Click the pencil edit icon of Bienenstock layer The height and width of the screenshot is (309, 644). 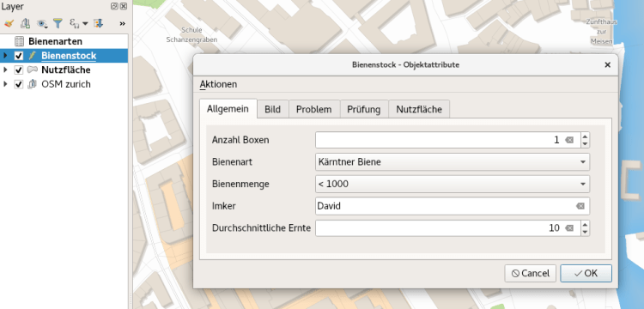32,56
